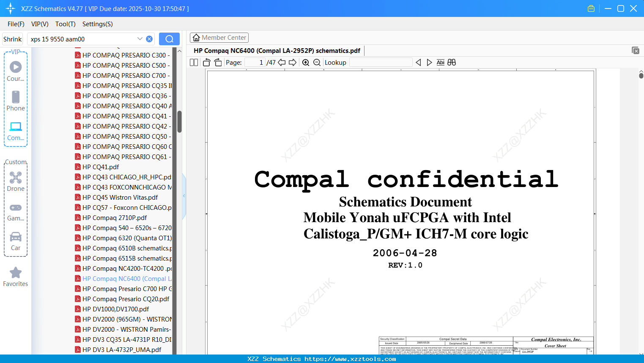Click the Lookup text field
The image size is (644, 363).
pos(381,63)
